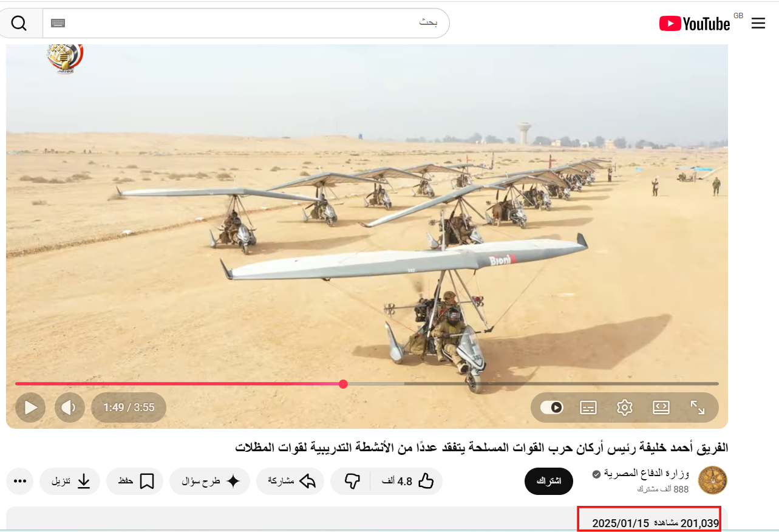Dislike the video with thumbs down
This screenshot has width=779, height=532.
click(x=352, y=482)
